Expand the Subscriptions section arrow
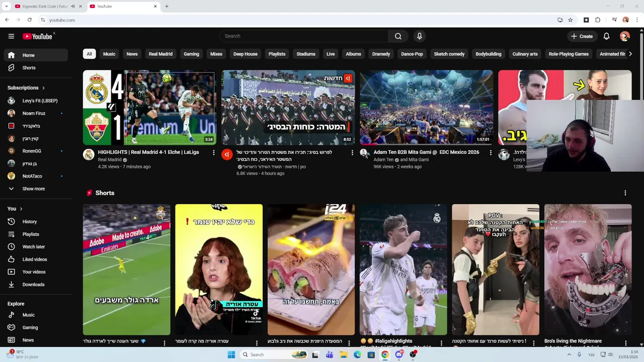The image size is (644, 362). (43, 88)
